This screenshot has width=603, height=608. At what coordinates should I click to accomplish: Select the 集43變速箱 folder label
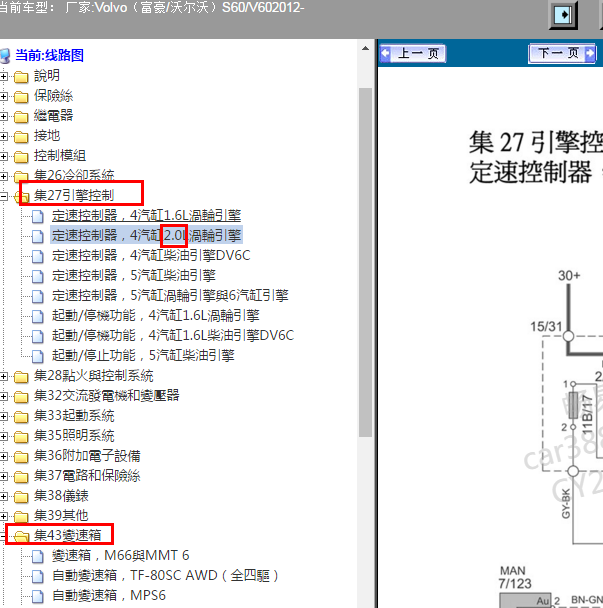pos(67,535)
